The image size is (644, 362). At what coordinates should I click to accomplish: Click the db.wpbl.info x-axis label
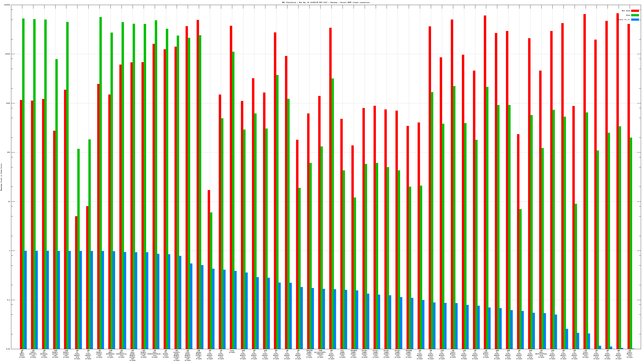(22, 354)
